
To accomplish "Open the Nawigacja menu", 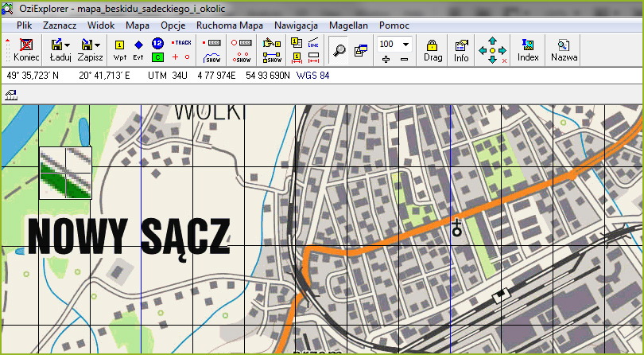I will click(x=296, y=25).
